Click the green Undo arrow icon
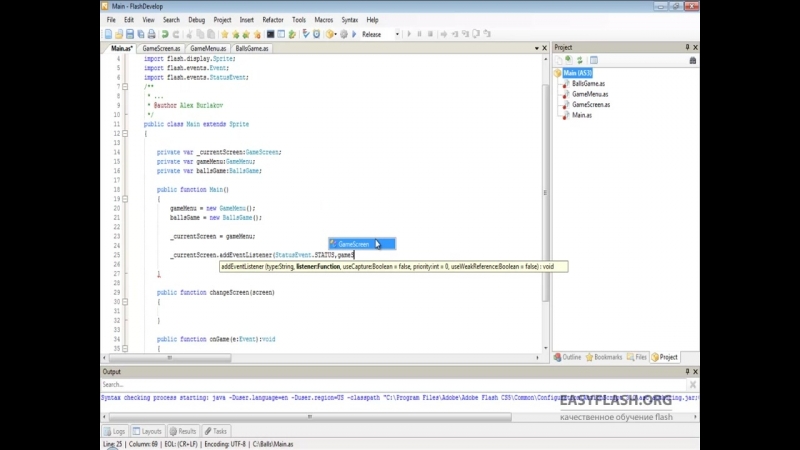The height and width of the screenshot is (450, 800). coord(165,34)
